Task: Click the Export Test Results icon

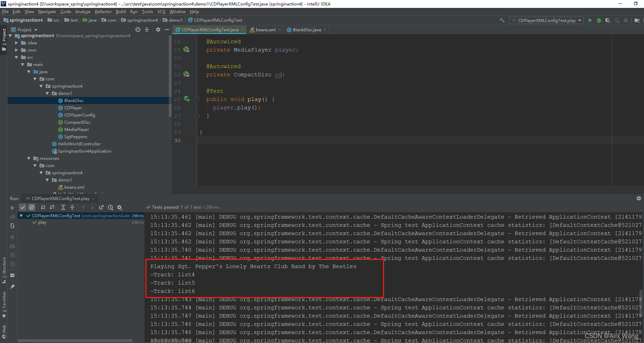Action: 101,207
